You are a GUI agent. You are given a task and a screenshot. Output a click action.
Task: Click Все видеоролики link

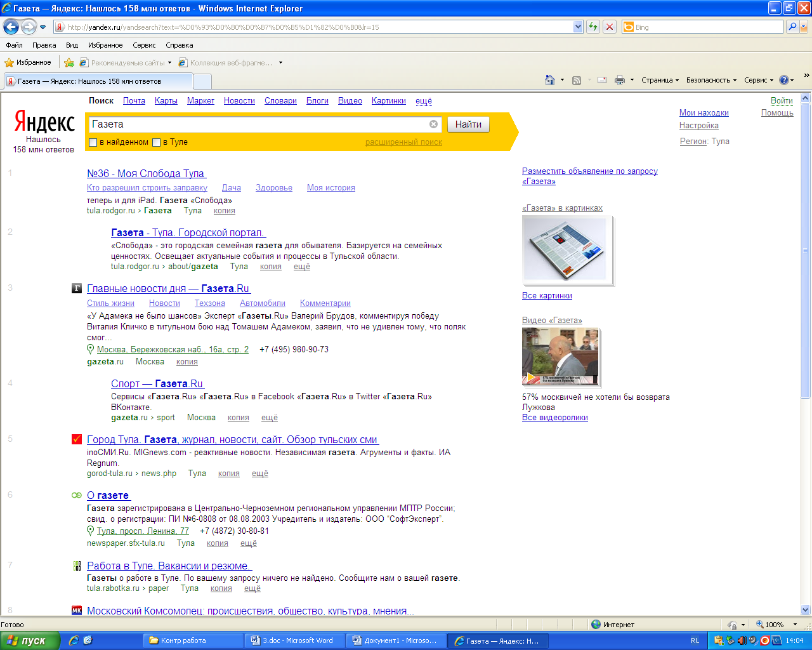click(555, 418)
